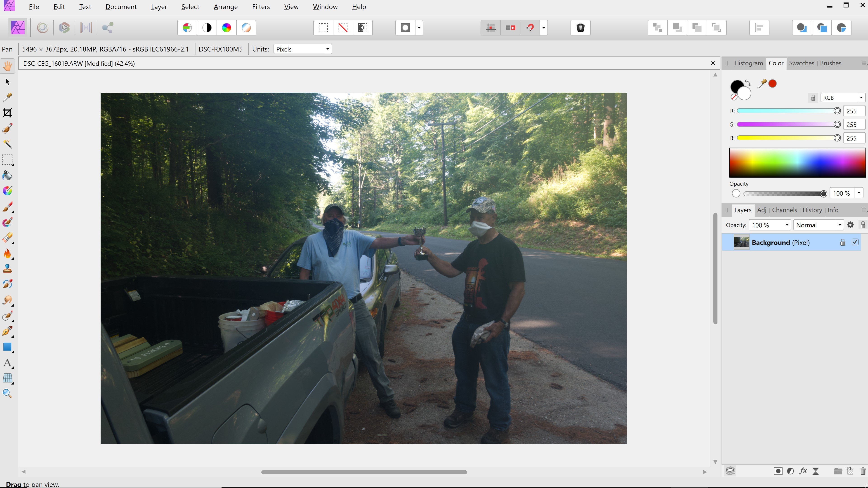Select the Paint Mixer Brush tool

(x=7, y=222)
